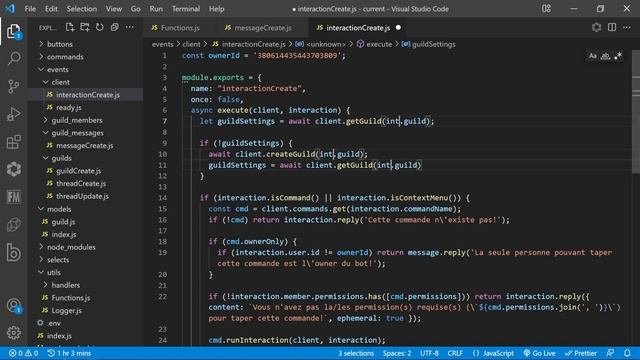Viewport: 640px width, 360px height.
Task: Open the Explorer view in activity bar
Action: coord(13,31)
